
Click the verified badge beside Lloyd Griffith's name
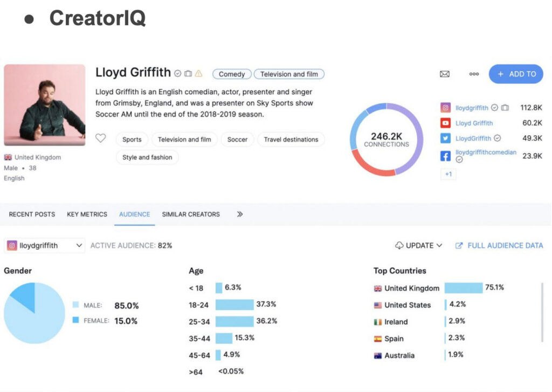point(177,74)
